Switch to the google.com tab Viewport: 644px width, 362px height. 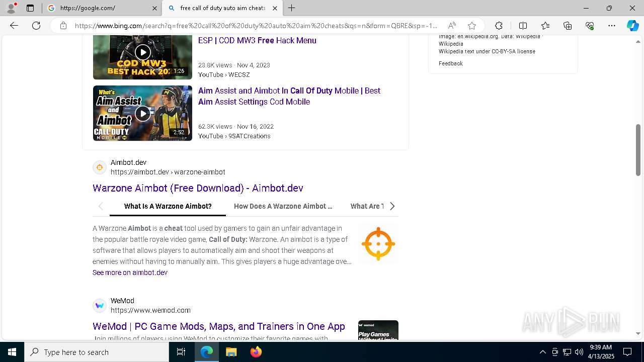(102, 8)
